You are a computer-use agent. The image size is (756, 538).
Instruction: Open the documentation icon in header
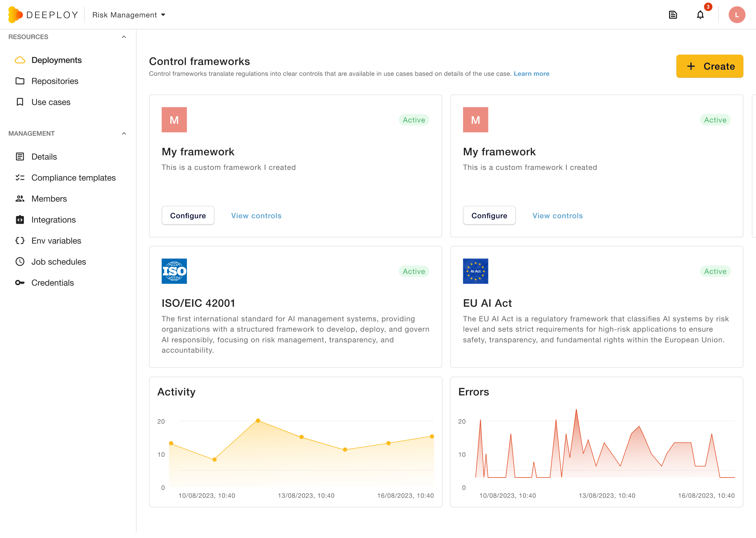[673, 15]
